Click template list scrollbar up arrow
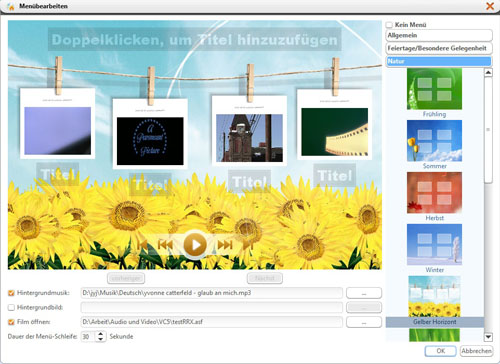This screenshot has width=500, height=364. [x=488, y=72]
